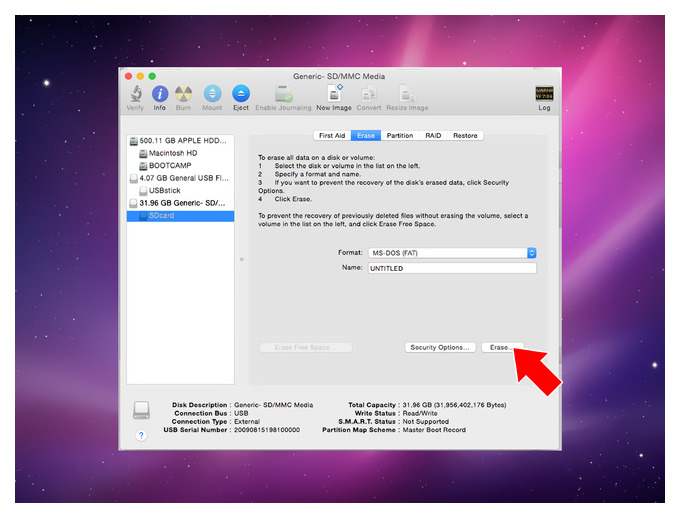Click the Total Capacity value 31.96 GB
Screen dimensions: 680x518
[x=454, y=405]
